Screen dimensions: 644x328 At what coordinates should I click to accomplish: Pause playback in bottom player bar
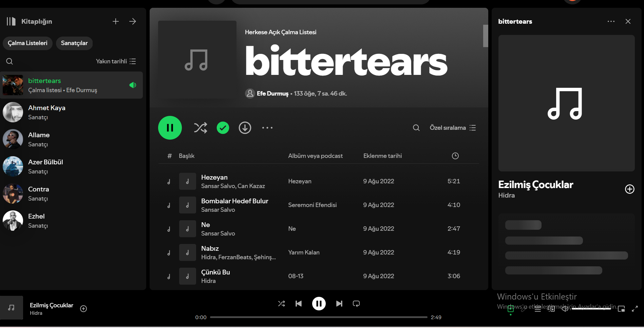[x=319, y=304]
